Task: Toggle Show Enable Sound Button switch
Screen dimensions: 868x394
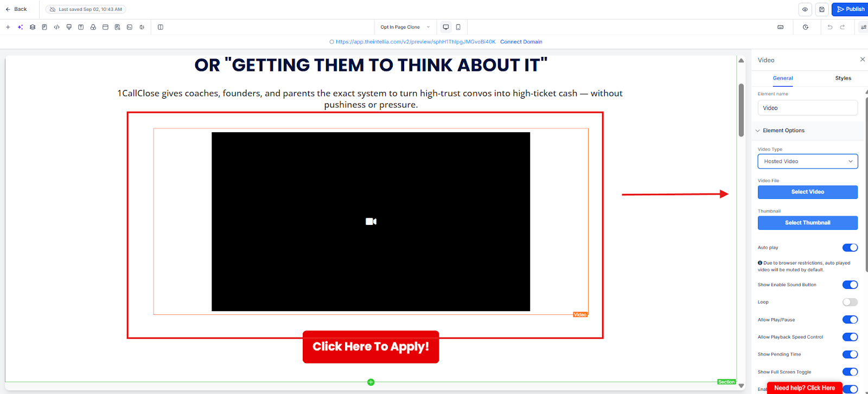Action: point(850,285)
